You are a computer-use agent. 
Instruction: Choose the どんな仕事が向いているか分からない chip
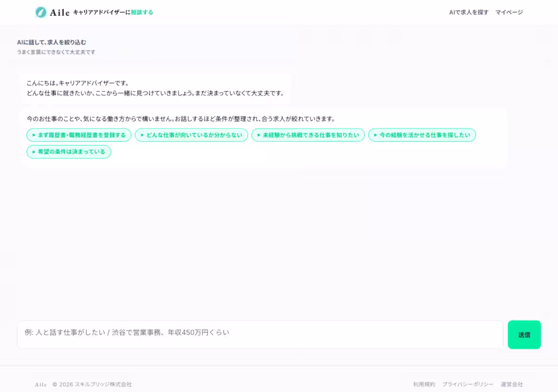tap(192, 135)
